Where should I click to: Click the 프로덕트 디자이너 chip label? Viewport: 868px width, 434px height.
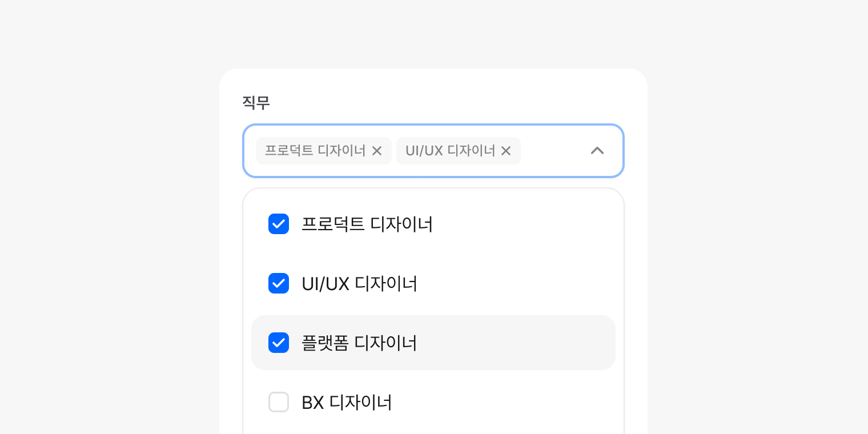tap(315, 151)
